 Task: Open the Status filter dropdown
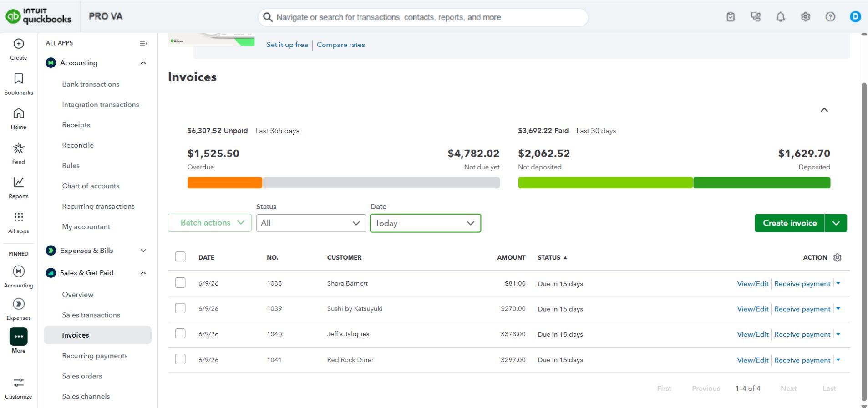pos(311,223)
